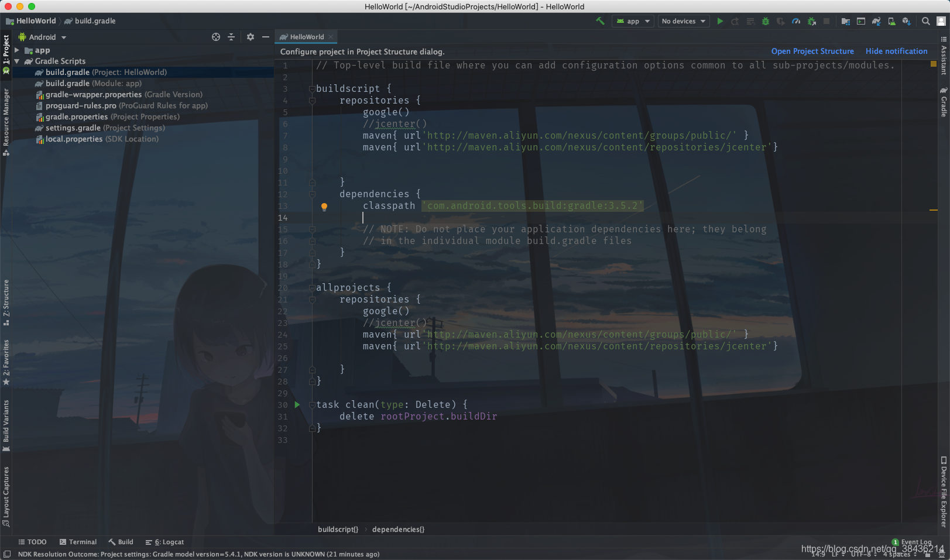Screen dimensions: 950x560
Task: Click the Stop square icon
Action: [826, 21]
